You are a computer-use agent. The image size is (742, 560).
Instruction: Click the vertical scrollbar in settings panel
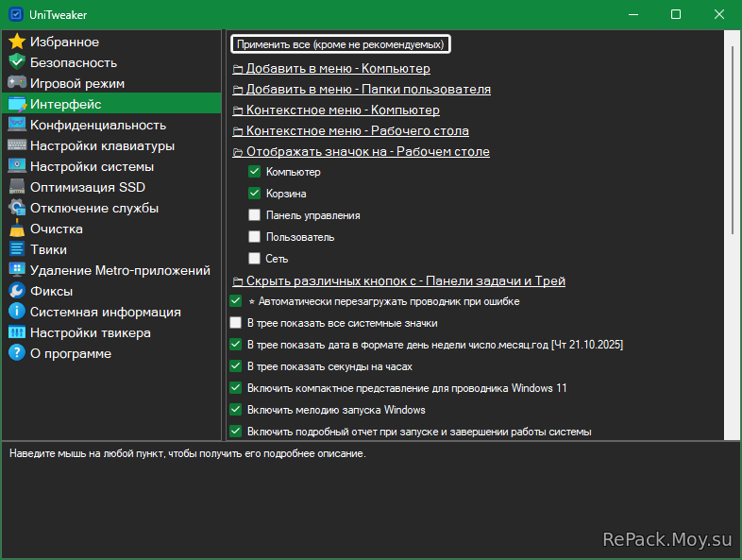pos(732,142)
